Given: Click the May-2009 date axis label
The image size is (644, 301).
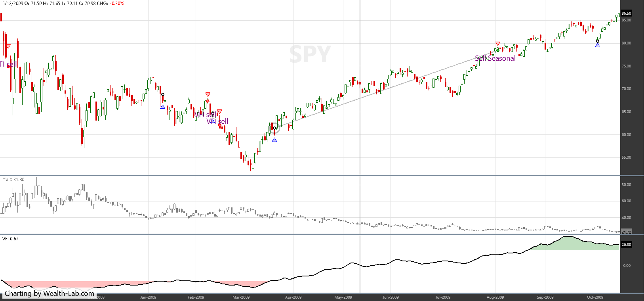Looking at the screenshot, I should pos(343,297).
